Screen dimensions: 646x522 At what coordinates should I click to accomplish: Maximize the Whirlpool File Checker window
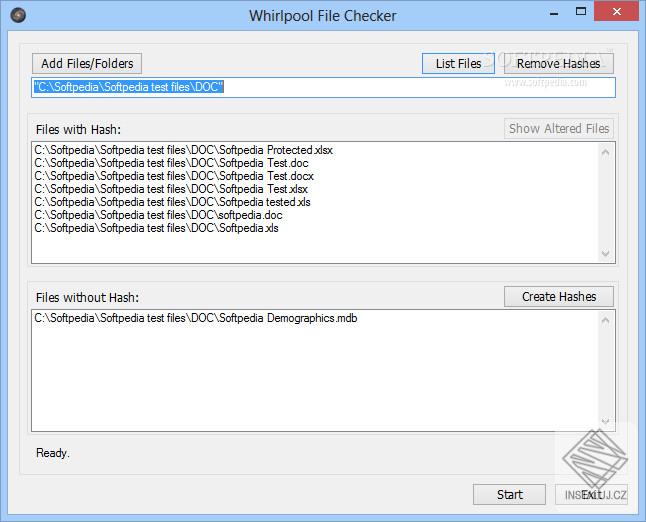(x=581, y=12)
